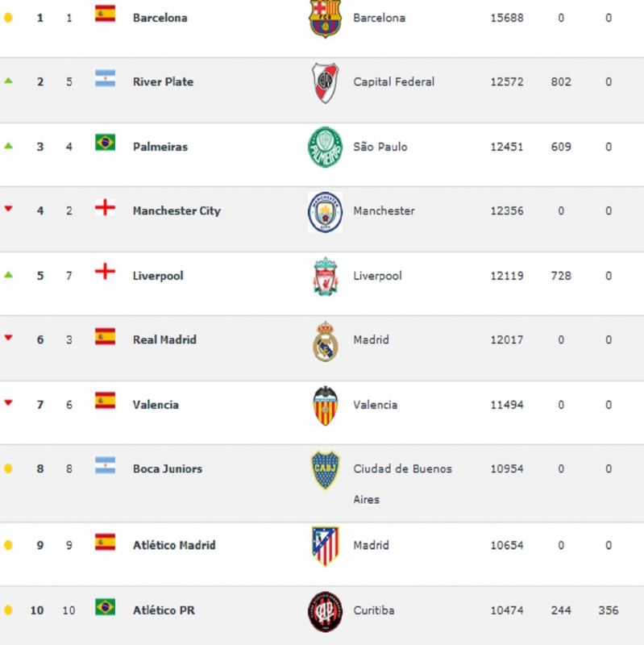
Task: Click the Valencia bat crest
Action: (325, 406)
